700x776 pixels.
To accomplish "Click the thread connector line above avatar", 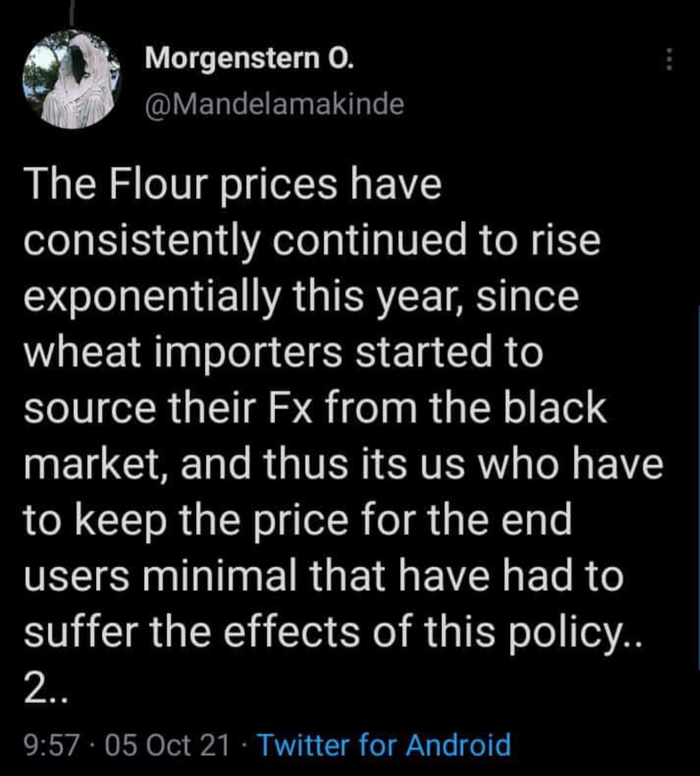I will [x=72, y=12].
